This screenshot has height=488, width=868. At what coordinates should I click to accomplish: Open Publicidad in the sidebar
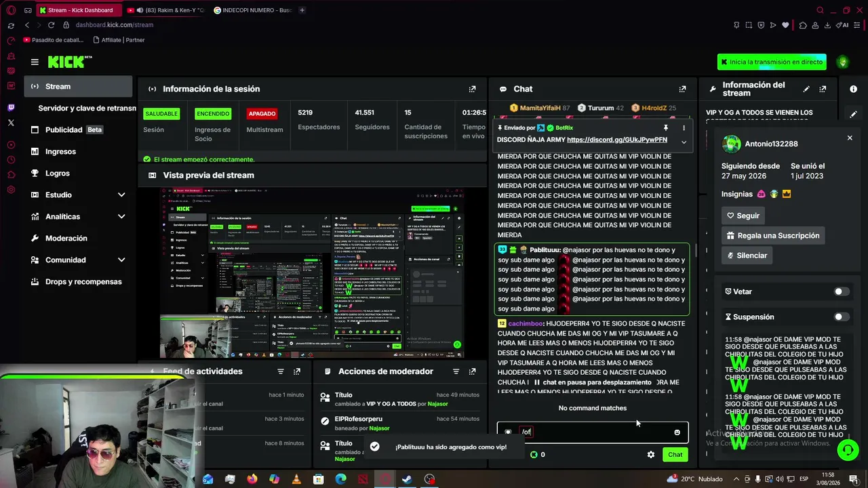[79, 130]
